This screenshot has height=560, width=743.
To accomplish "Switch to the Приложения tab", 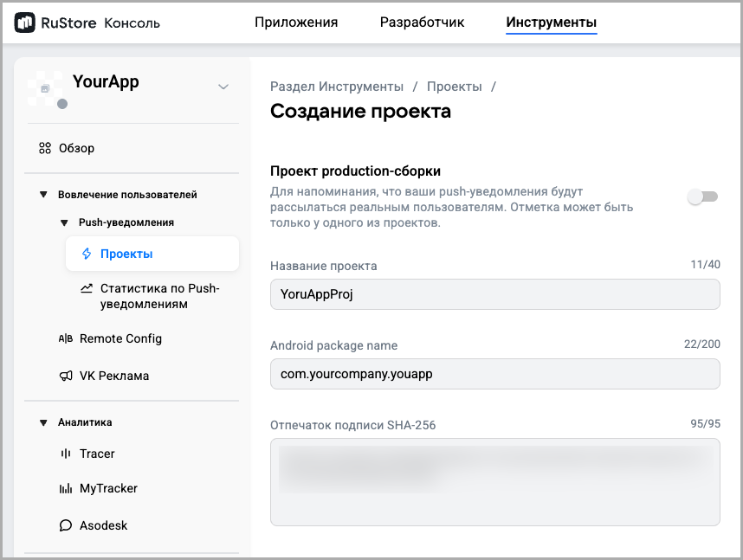I will pyautogui.click(x=296, y=23).
